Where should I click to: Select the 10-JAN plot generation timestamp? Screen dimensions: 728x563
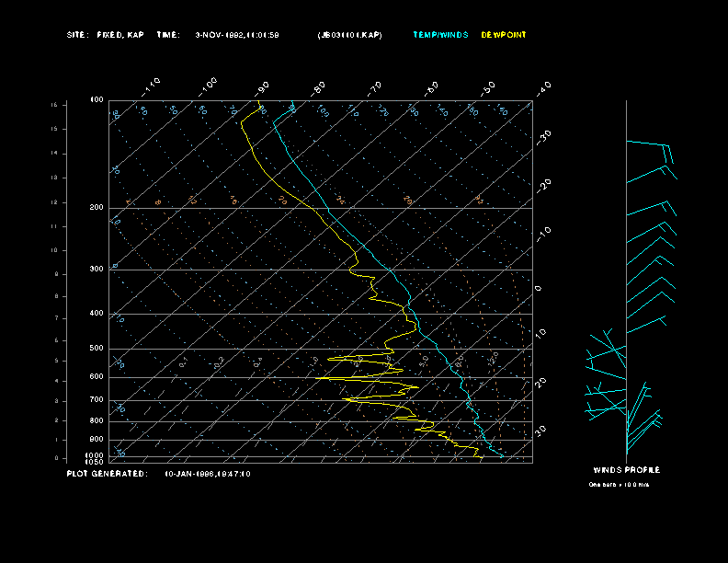click(208, 475)
